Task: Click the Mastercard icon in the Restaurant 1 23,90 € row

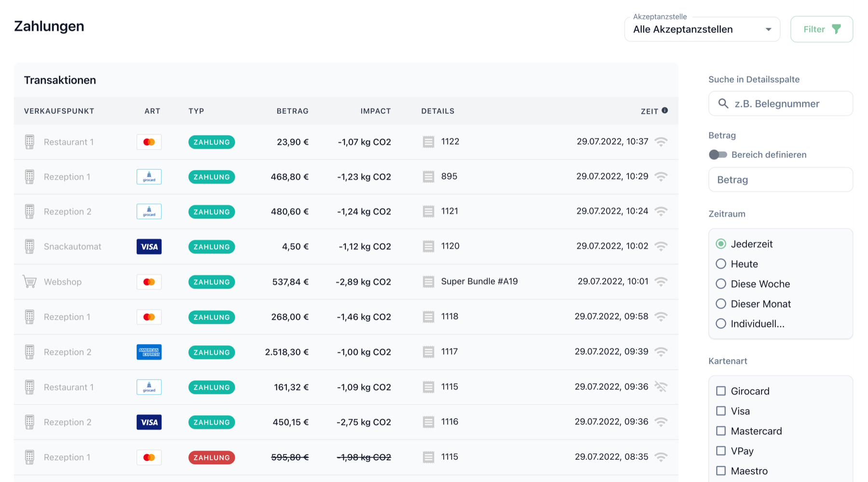Action: tap(149, 142)
